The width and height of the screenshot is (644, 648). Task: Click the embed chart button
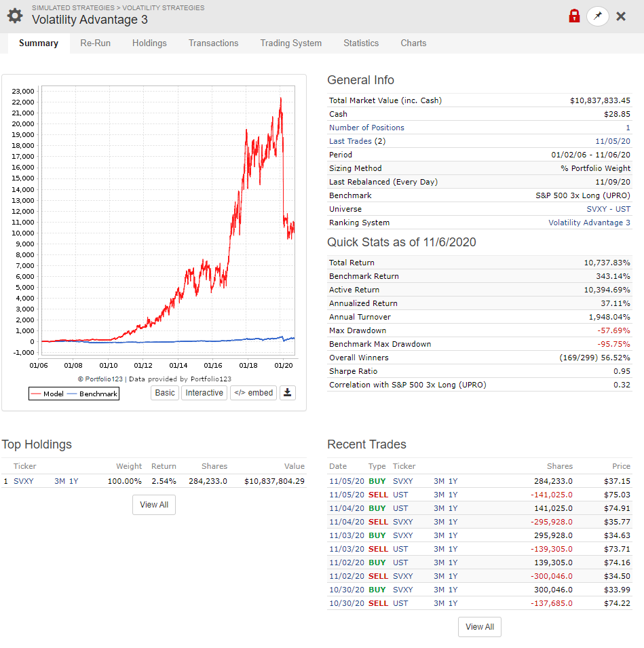pyautogui.click(x=253, y=393)
